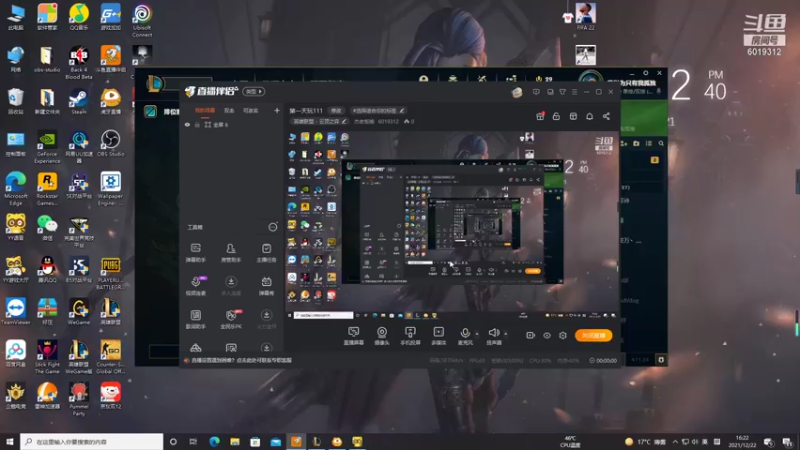Open Microsoft Edge from the taskbar
This screenshot has height=450, width=800.
(214, 442)
